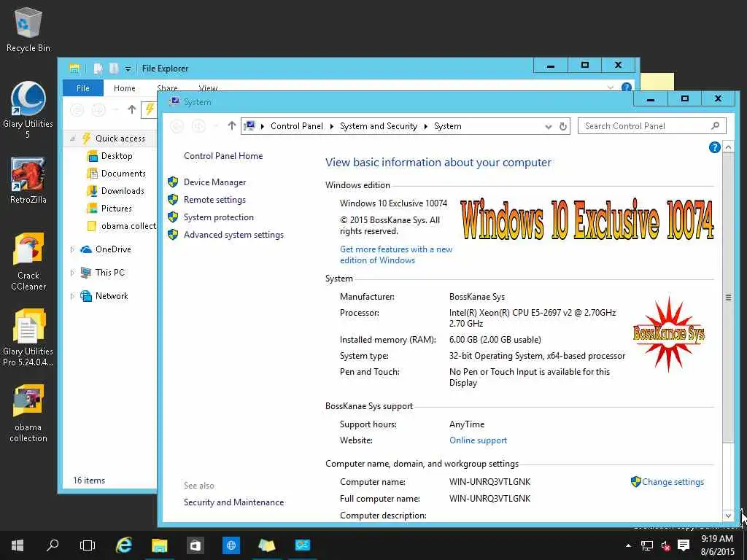Open the Windows Start button
Viewport: 747px width, 560px height.
click(18, 545)
